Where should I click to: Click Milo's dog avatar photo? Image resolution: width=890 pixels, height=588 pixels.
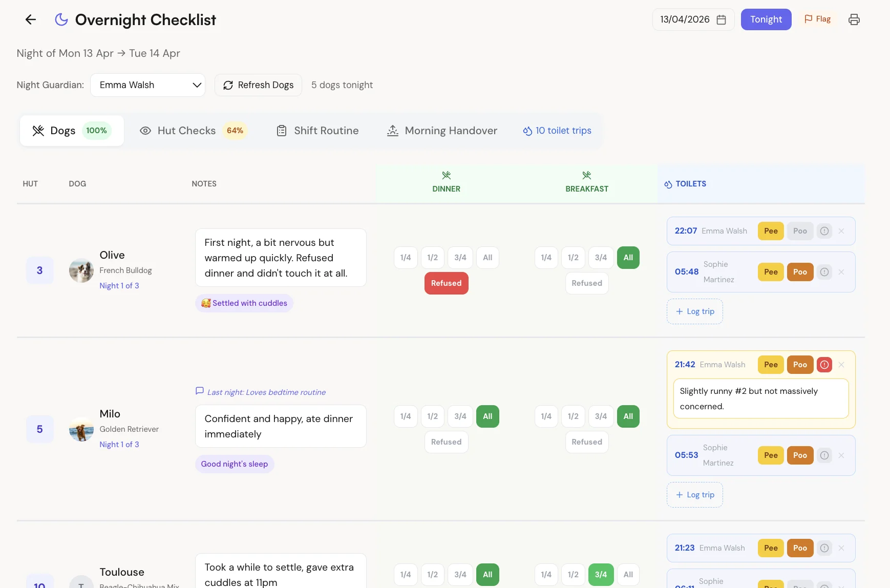pos(81,429)
